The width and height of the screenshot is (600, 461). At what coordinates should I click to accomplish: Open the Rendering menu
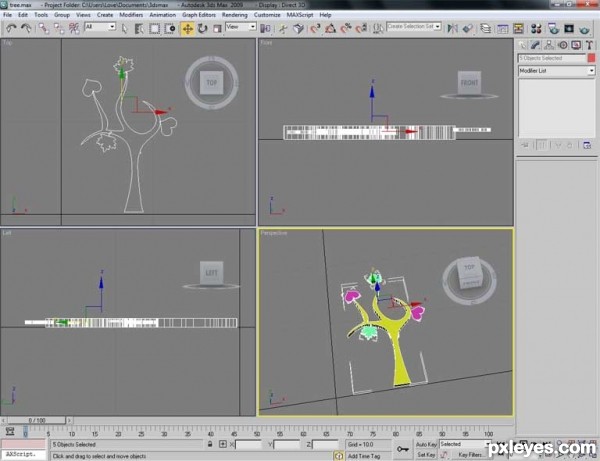[235, 15]
